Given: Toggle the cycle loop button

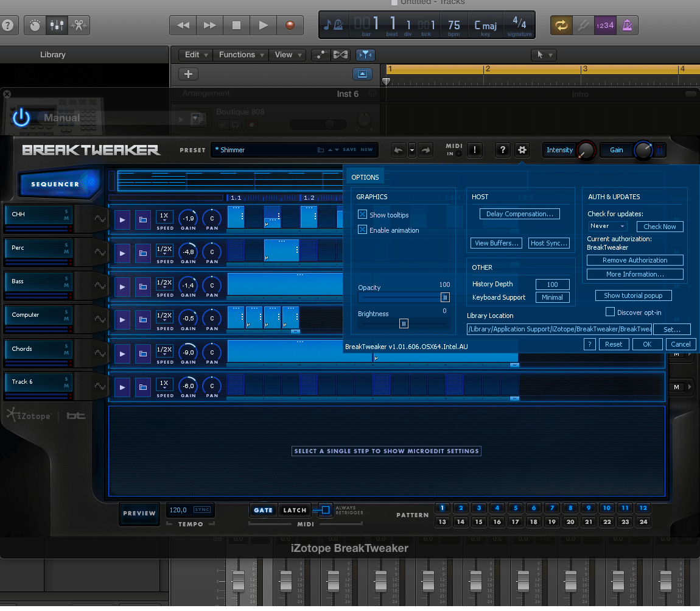Looking at the screenshot, I should (561, 26).
